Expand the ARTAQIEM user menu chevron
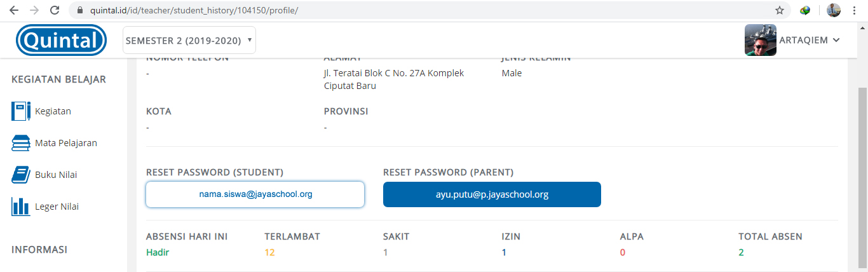Image resolution: width=868 pixels, height=272 pixels. (836, 40)
